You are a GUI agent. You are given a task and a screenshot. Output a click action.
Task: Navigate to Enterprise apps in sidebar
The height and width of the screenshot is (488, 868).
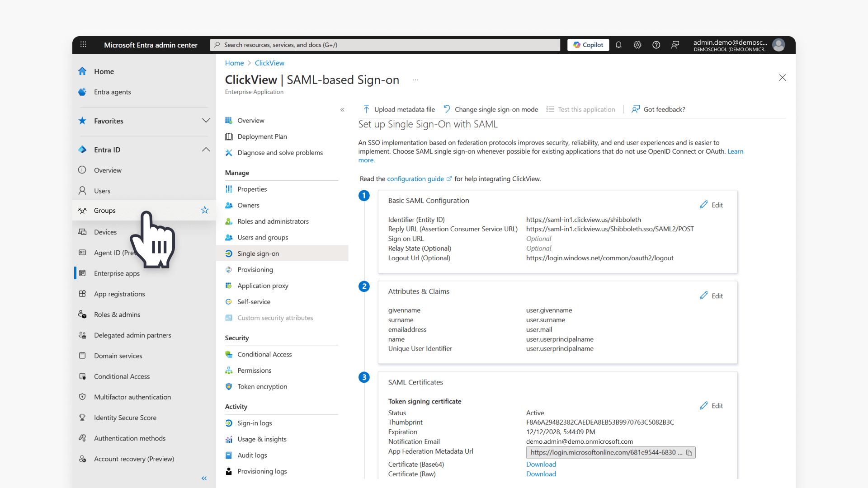tap(116, 273)
